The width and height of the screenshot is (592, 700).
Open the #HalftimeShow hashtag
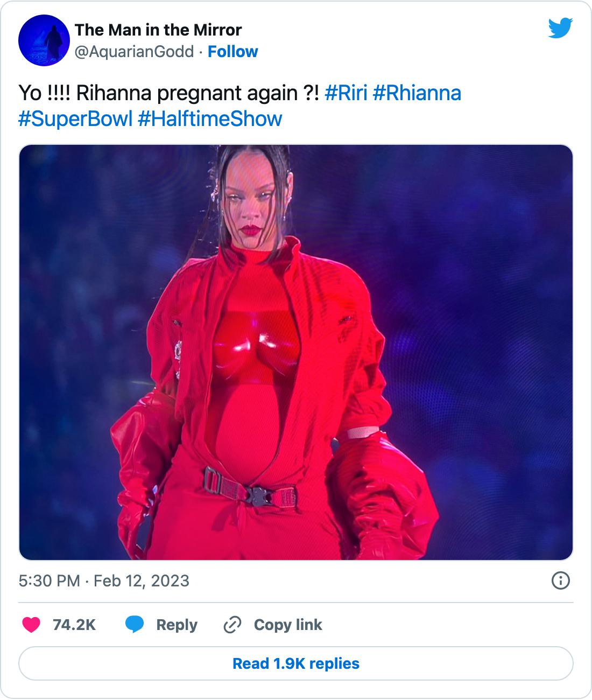click(210, 118)
